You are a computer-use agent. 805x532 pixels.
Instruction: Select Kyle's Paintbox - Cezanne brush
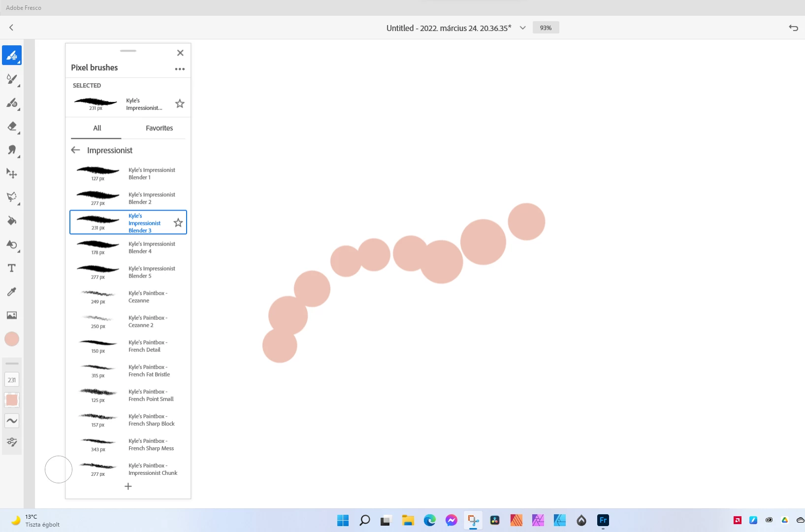(128, 296)
